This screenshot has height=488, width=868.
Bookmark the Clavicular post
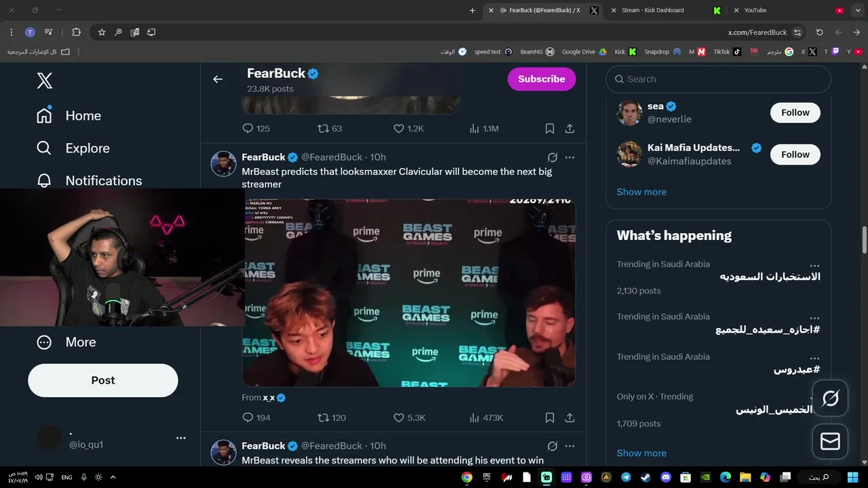click(x=550, y=418)
